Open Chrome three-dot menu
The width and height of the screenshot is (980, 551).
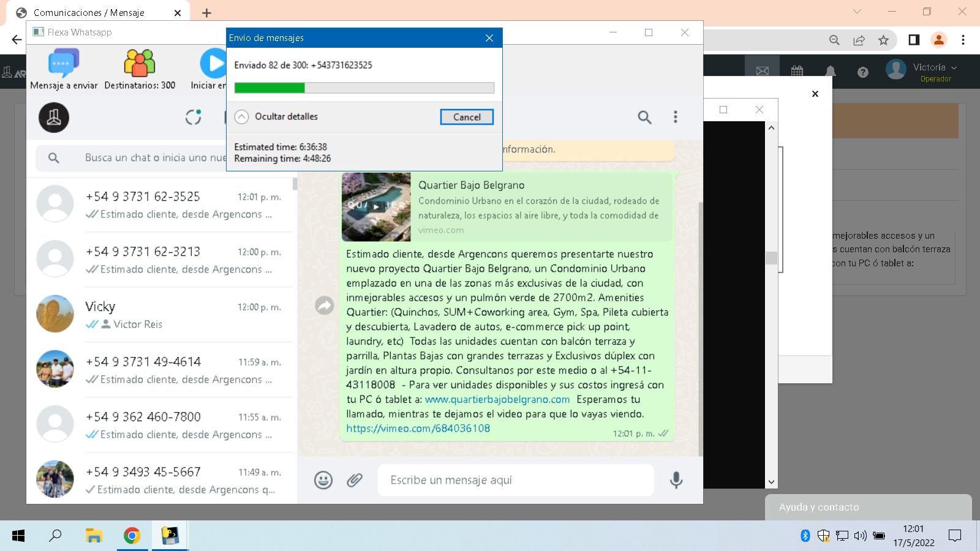pos(963,40)
